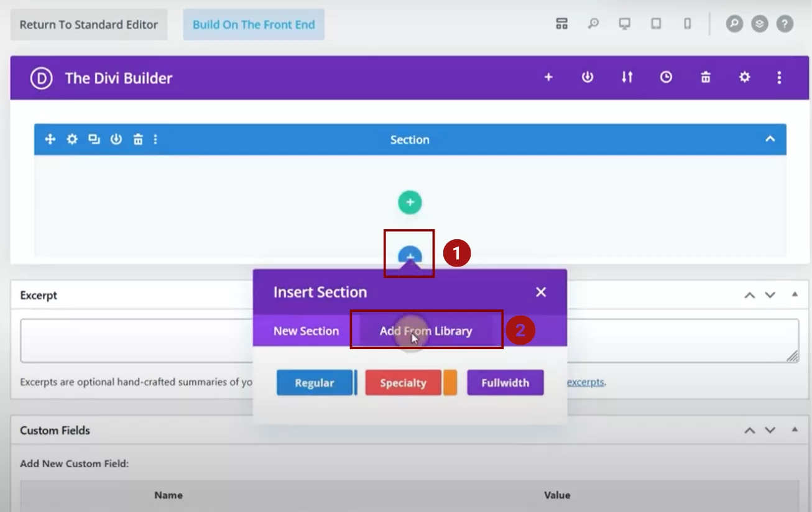812x512 pixels.
Task: Toggle the Excerpt panel triangle
Action: (795, 295)
